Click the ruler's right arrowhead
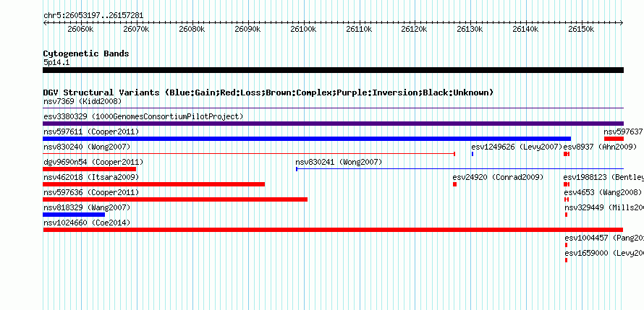The height and width of the screenshot is (310, 644). click(x=622, y=23)
